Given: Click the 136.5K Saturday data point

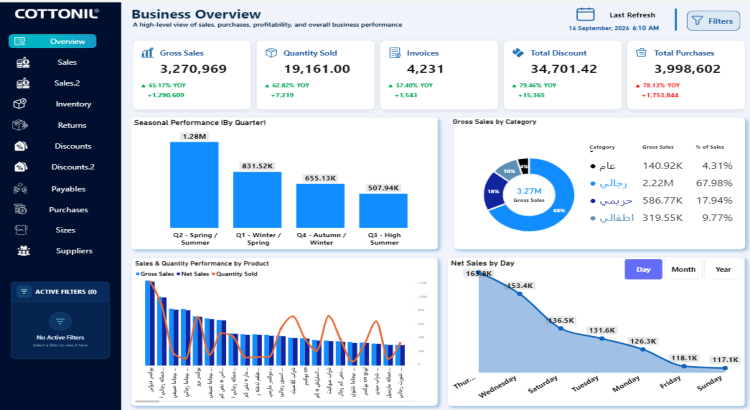Looking at the screenshot, I should [561, 329].
